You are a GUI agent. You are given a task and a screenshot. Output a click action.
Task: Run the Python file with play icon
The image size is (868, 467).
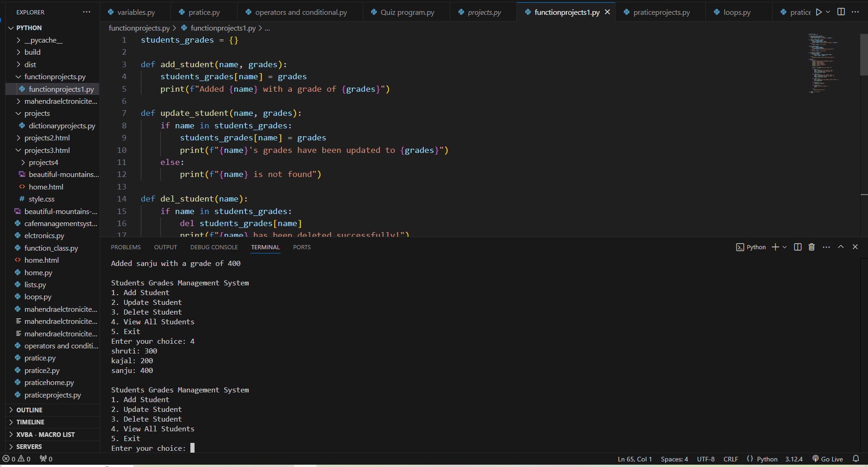click(819, 12)
